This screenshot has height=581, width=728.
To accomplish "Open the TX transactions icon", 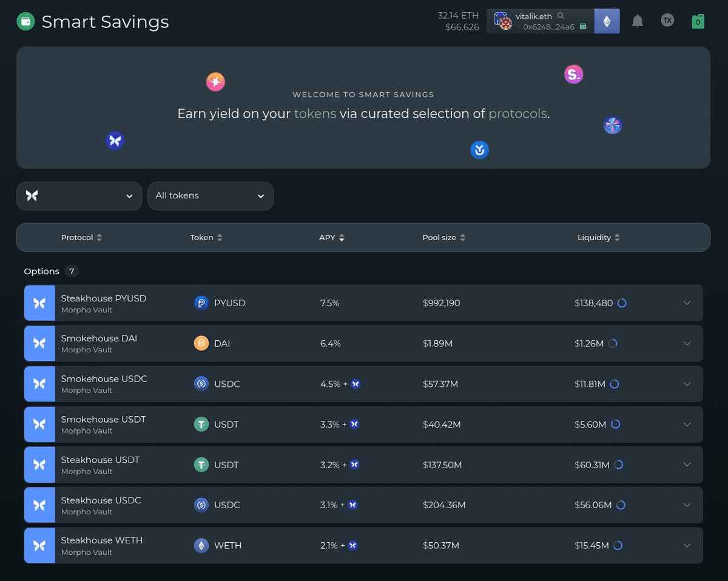I will [667, 21].
